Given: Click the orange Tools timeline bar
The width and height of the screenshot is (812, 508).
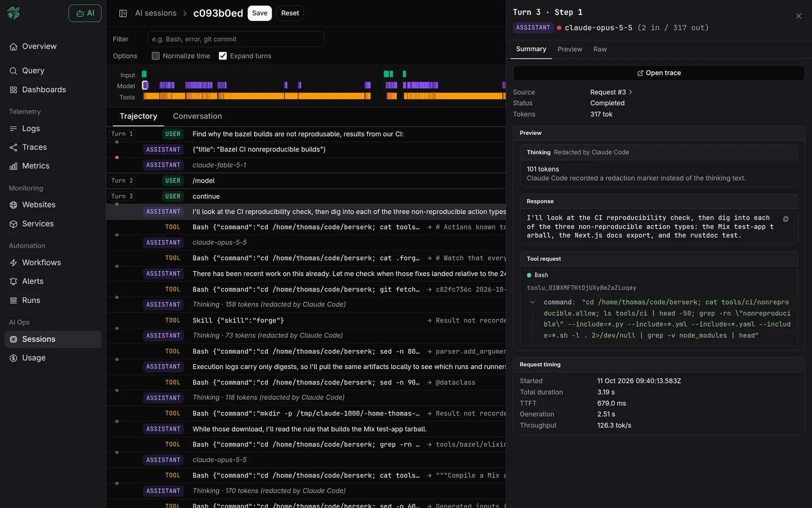Looking at the screenshot, I should tap(325, 97).
